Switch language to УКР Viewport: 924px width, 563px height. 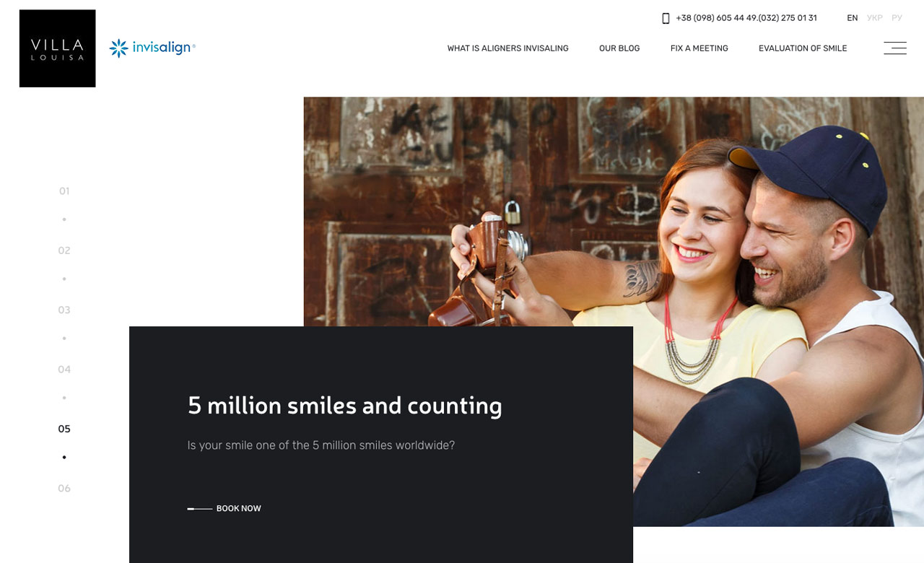[x=875, y=18]
